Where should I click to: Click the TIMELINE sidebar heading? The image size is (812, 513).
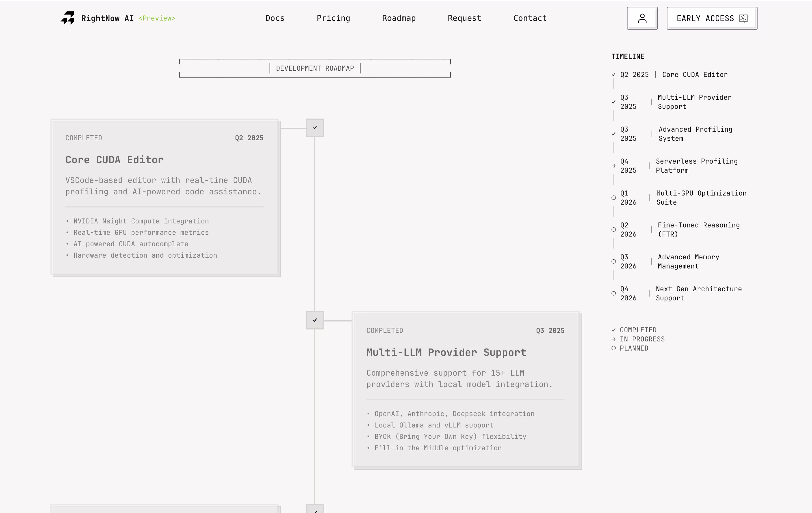tap(628, 56)
